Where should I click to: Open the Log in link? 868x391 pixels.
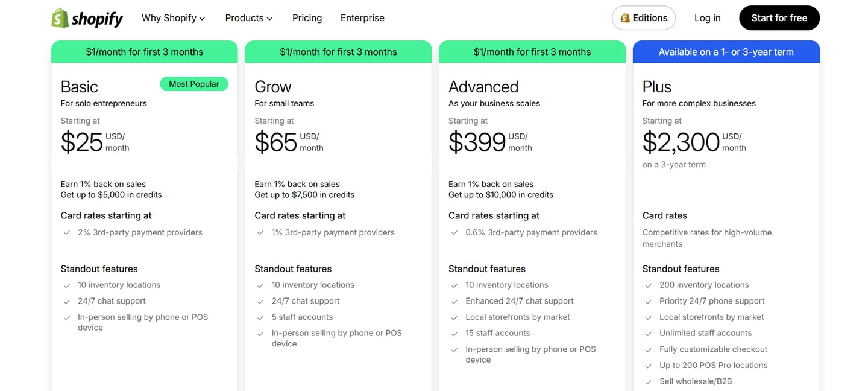tap(706, 17)
